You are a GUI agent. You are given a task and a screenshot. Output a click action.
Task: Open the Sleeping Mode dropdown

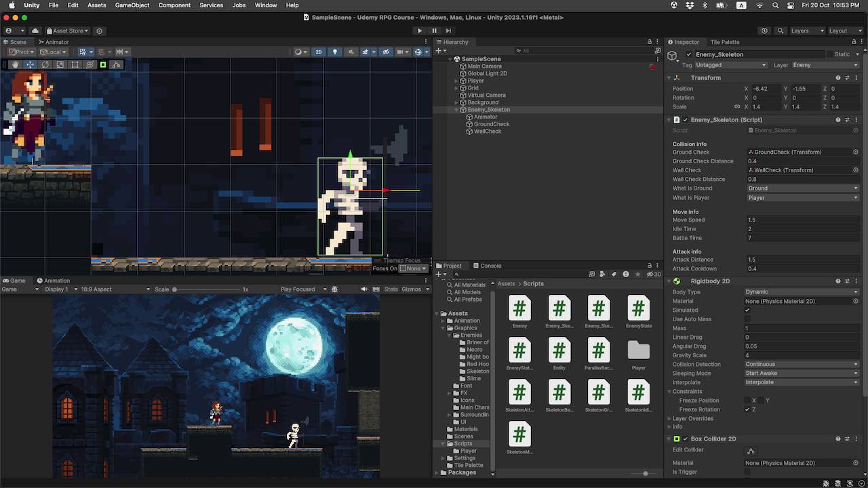tap(802, 373)
